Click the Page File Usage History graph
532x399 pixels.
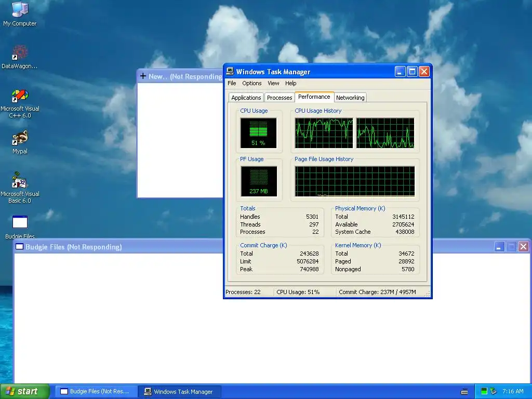tap(354, 181)
